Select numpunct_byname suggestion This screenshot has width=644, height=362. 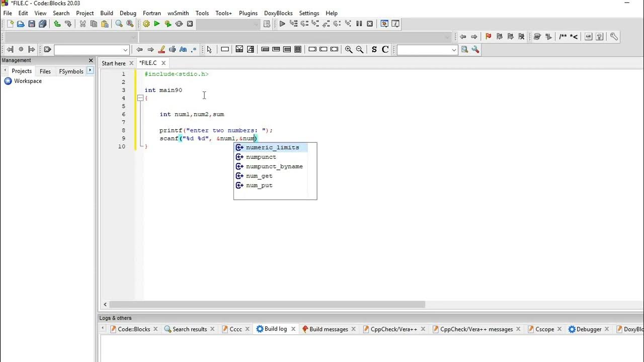(274, 166)
